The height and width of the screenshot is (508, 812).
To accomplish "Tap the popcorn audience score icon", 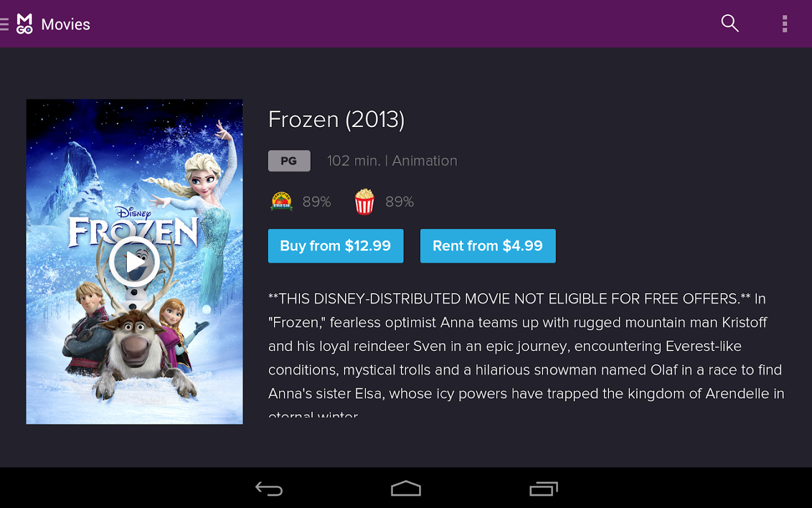I will click(x=364, y=202).
